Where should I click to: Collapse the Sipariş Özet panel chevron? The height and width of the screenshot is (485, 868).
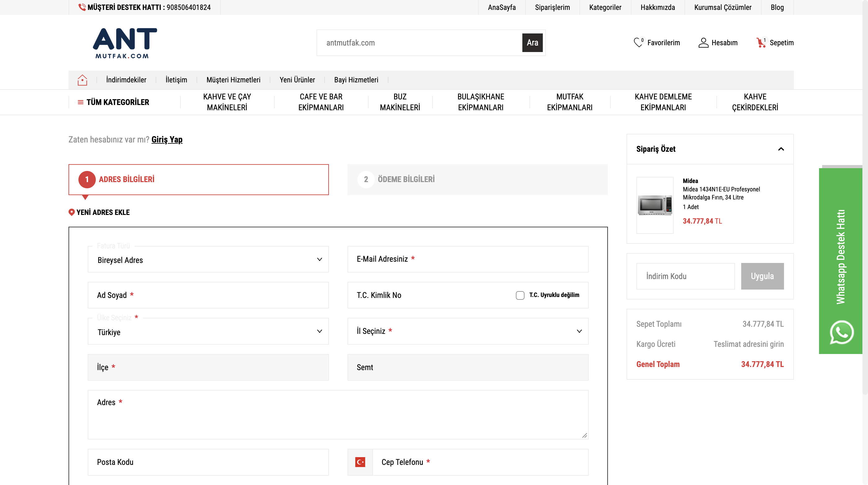tap(781, 149)
